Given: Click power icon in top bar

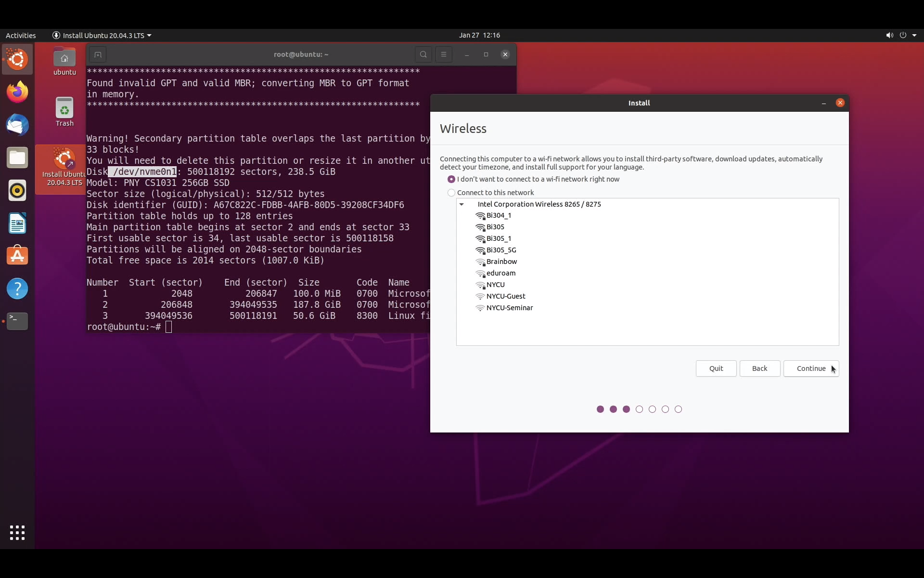Looking at the screenshot, I should point(903,35).
